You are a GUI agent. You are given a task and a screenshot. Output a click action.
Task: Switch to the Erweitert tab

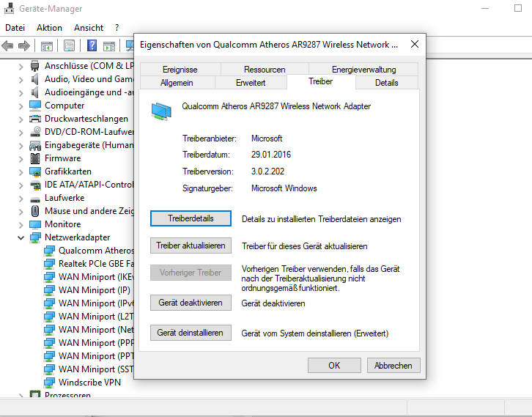251,83
